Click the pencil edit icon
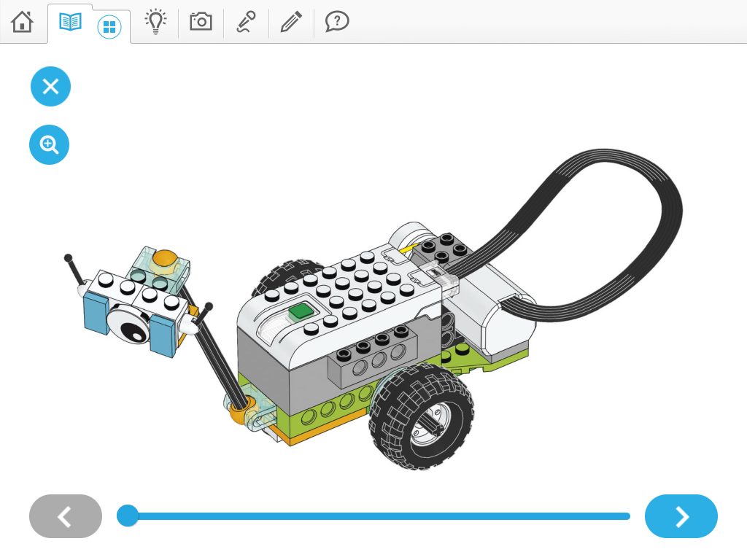Viewport: 747px width, 560px height. pyautogui.click(x=290, y=22)
